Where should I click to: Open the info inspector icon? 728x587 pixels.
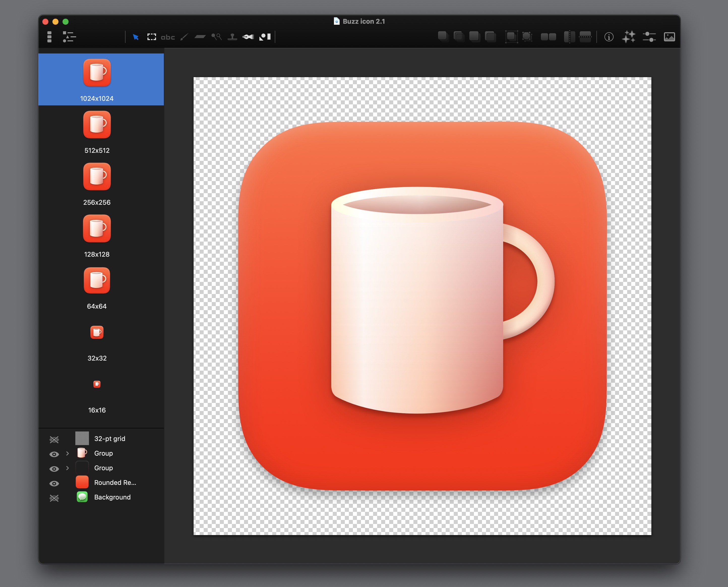click(609, 37)
